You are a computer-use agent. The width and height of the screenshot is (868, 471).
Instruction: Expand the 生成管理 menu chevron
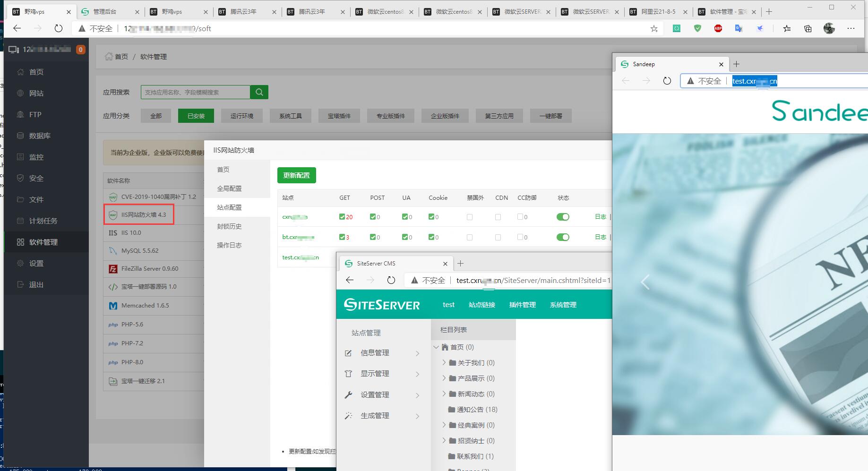click(418, 416)
